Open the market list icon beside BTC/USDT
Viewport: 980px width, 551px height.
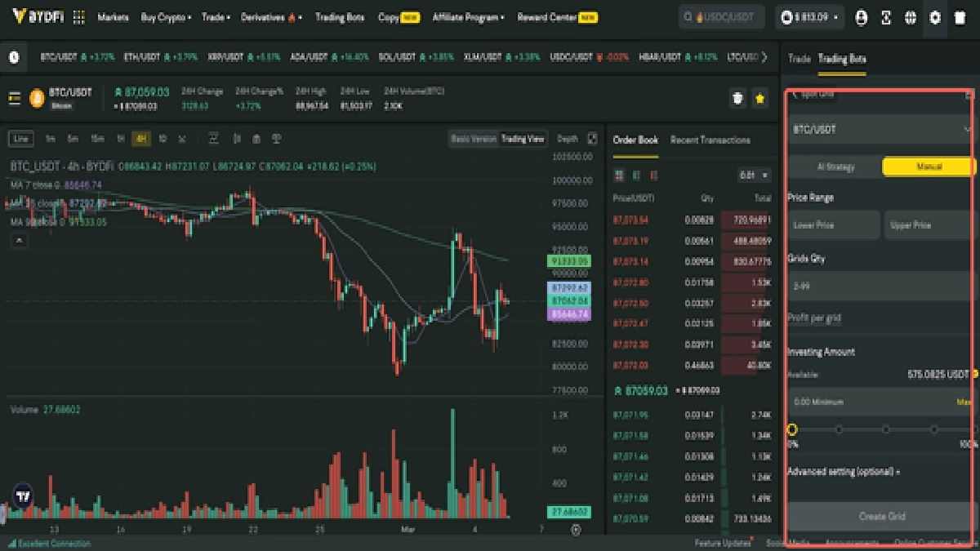(x=15, y=99)
